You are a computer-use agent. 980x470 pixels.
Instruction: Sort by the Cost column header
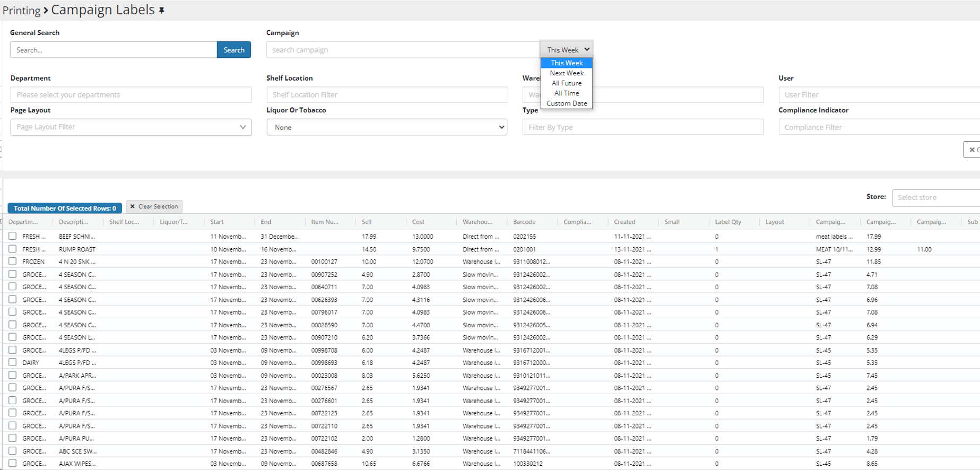point(418,222)
